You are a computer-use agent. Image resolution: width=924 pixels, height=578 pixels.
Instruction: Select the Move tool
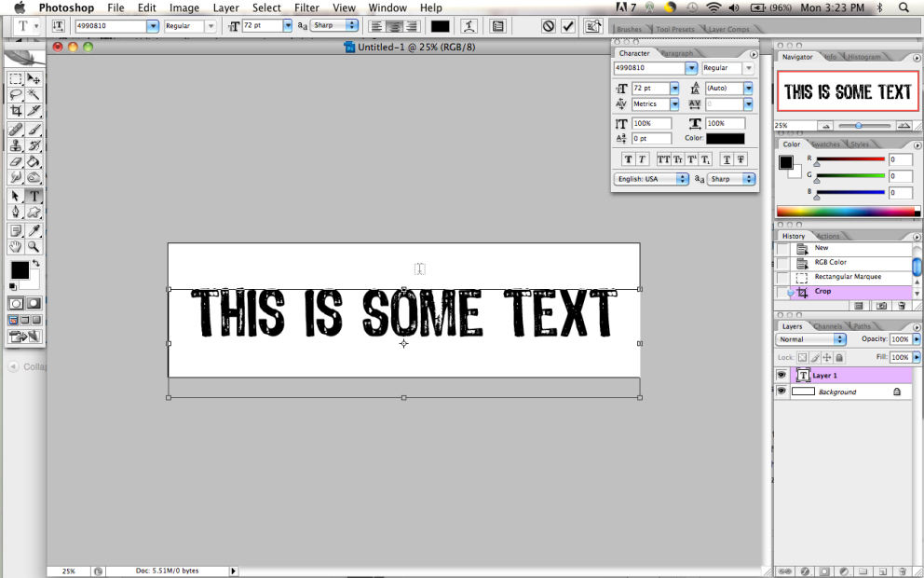point(34,78)
